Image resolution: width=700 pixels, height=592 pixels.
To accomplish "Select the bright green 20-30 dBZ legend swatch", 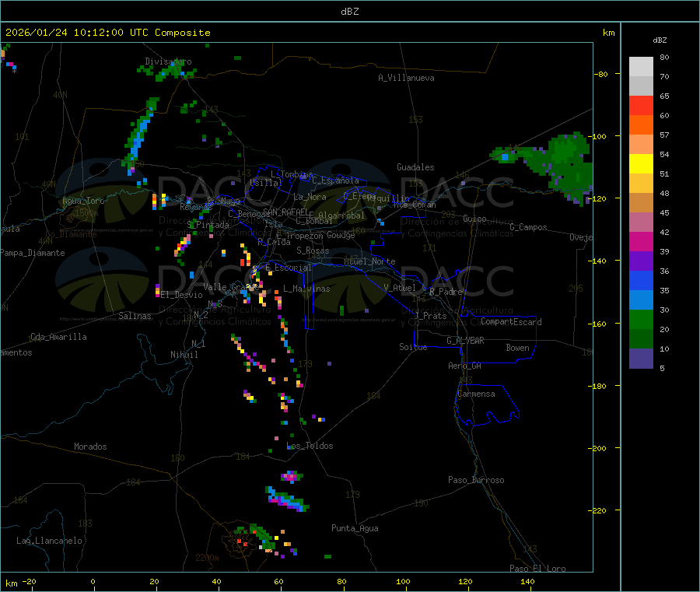I will coord(641,319).
